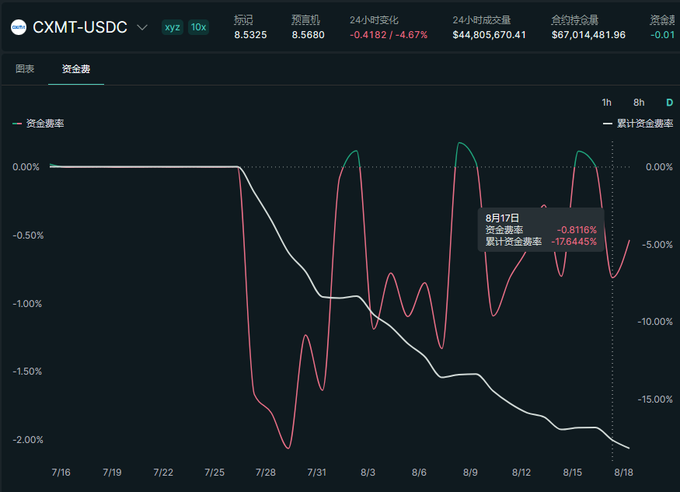Open the 10x leverage badge

[198, 27]
